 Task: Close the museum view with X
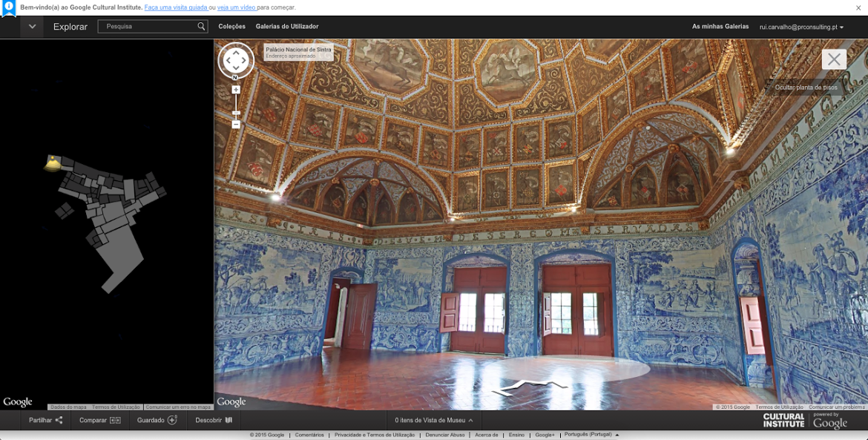click(x=834, y=59)
